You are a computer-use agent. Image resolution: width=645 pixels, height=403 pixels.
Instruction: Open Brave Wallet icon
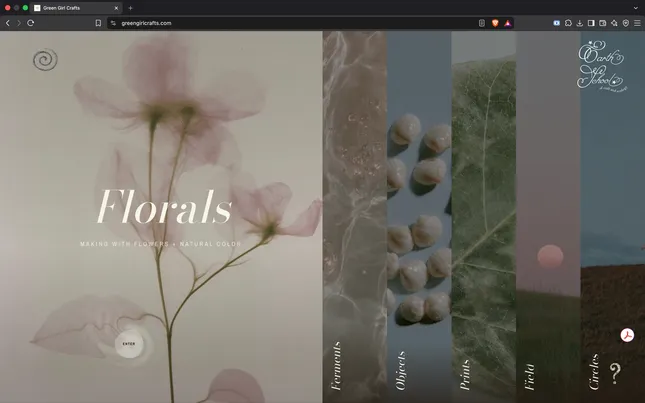coord(603,23)
